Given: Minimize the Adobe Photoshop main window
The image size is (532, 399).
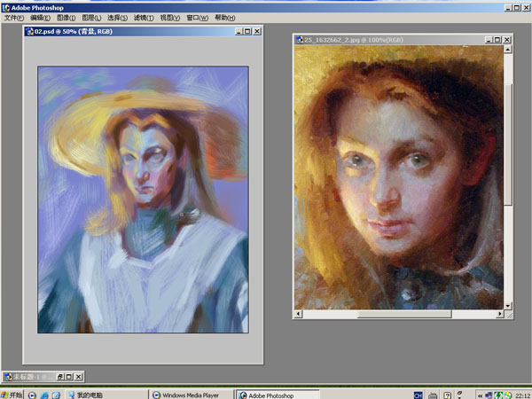Looking at the screenshot, I should (508, 7).
